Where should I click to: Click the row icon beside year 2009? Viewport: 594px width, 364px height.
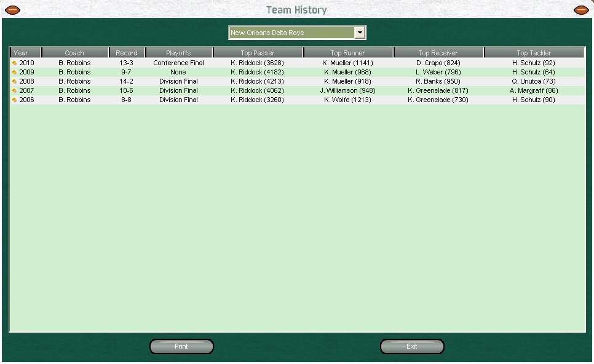point(14,72)
